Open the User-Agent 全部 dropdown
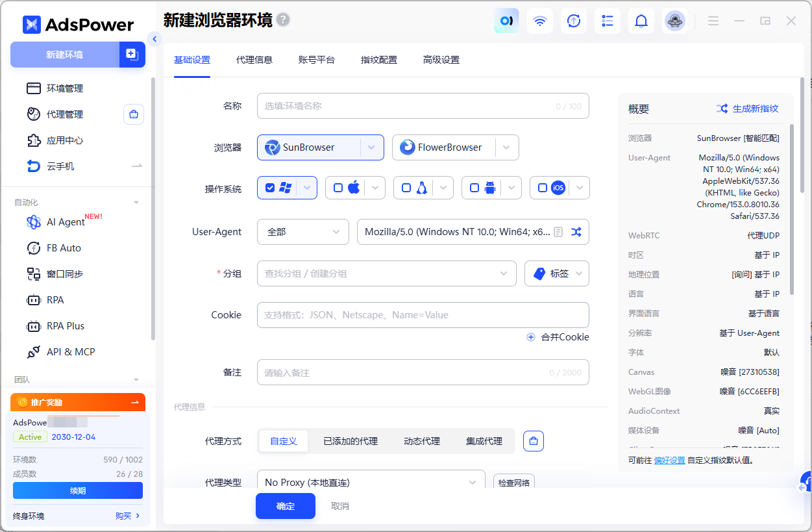812x532 pixels. [303, 232]
